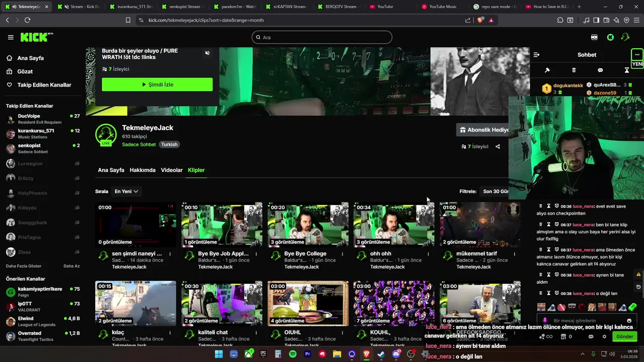The height and width of the screenshot is (362, 644).
Task: Click the Turkish language tag
Action: [x=170, y=144]
